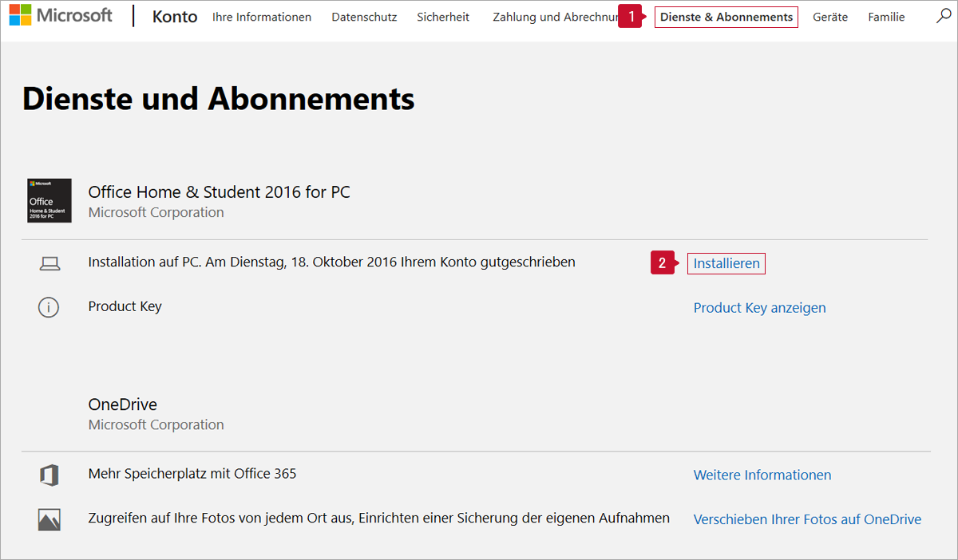Select Dienste & Abonnements tab

coord(726,17)
